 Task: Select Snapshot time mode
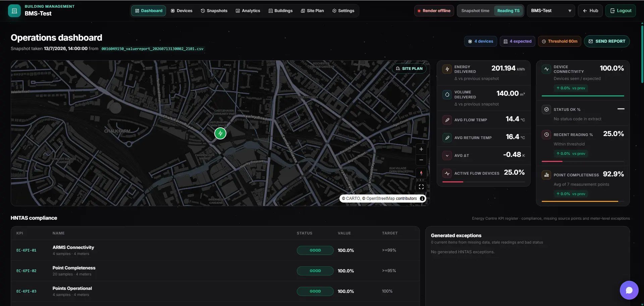[x=475, y=11]
